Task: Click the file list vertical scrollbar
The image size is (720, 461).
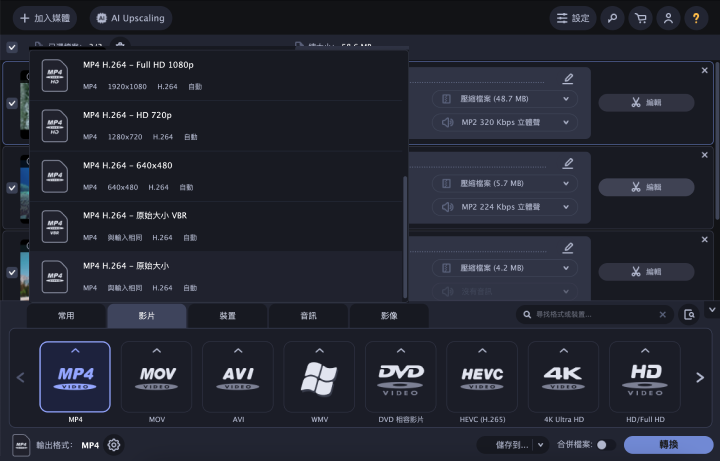Action: pyautogui.click(x=717, y=140)
